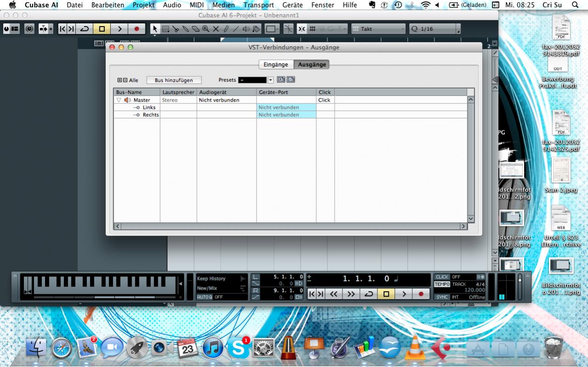Click Record button in main toolbar
588x367 pixels.
137,28
